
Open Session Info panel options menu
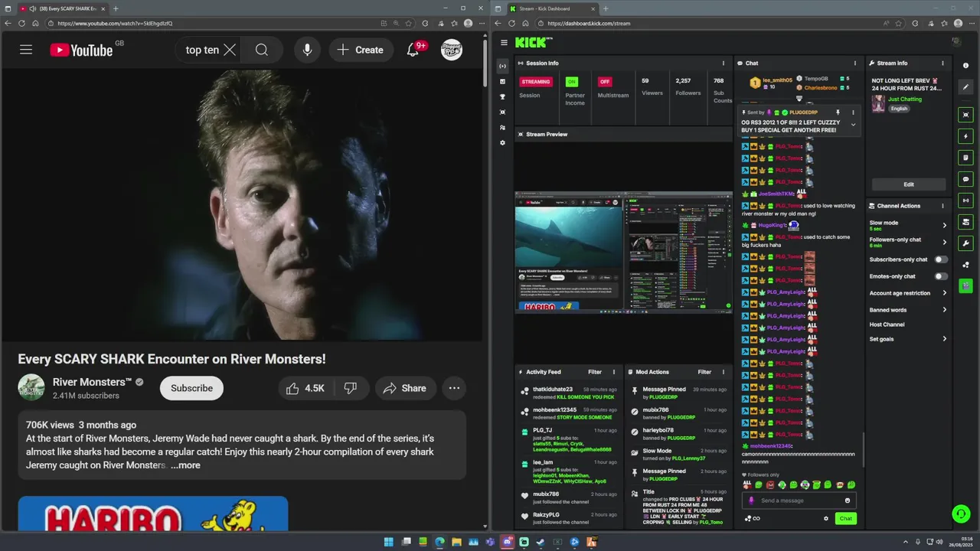(x=724, y=64)
